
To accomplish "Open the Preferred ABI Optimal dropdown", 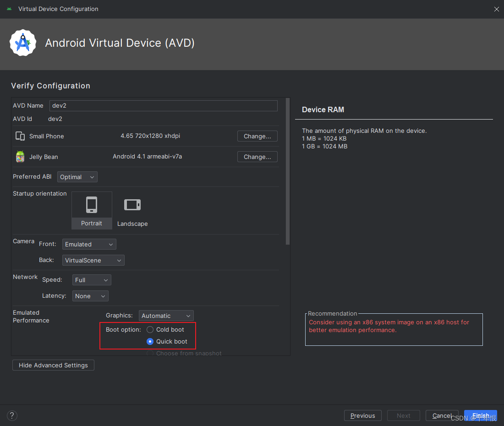I will tap(77, 177).
